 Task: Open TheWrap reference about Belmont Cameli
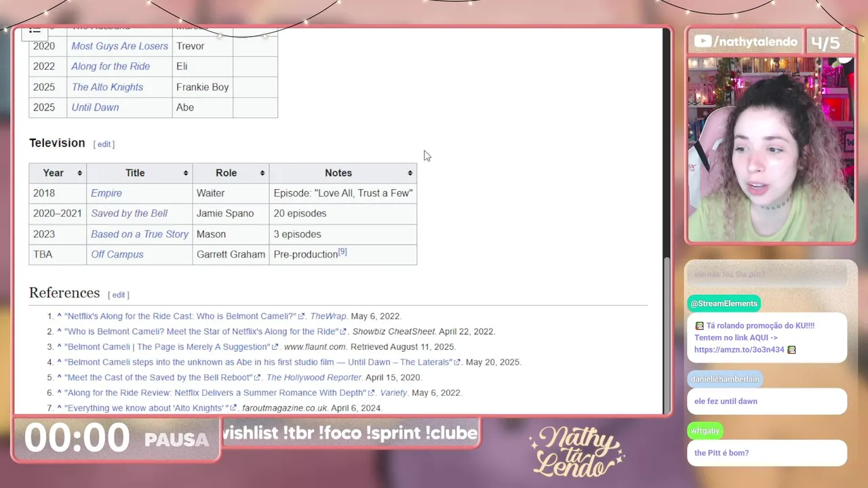[x=180, y=316]
